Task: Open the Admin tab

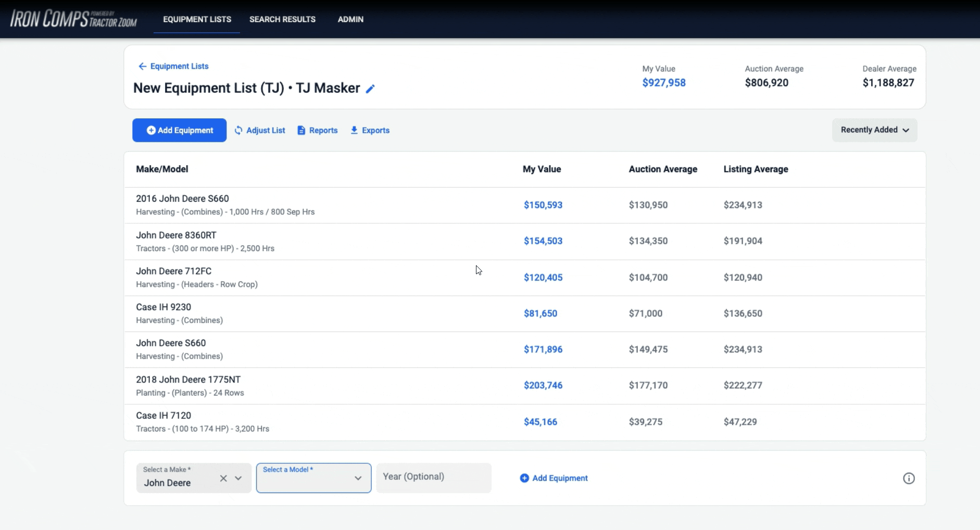Action: [x=350, y=19]
